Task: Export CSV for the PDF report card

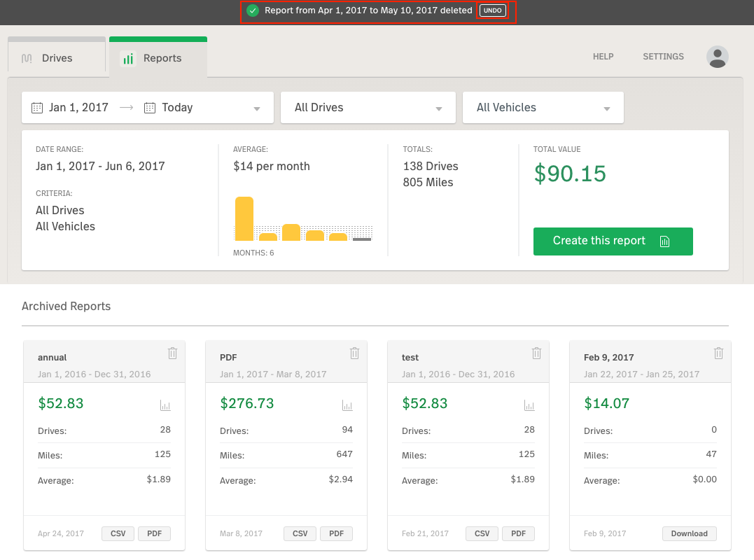Action: pos(300,533)
